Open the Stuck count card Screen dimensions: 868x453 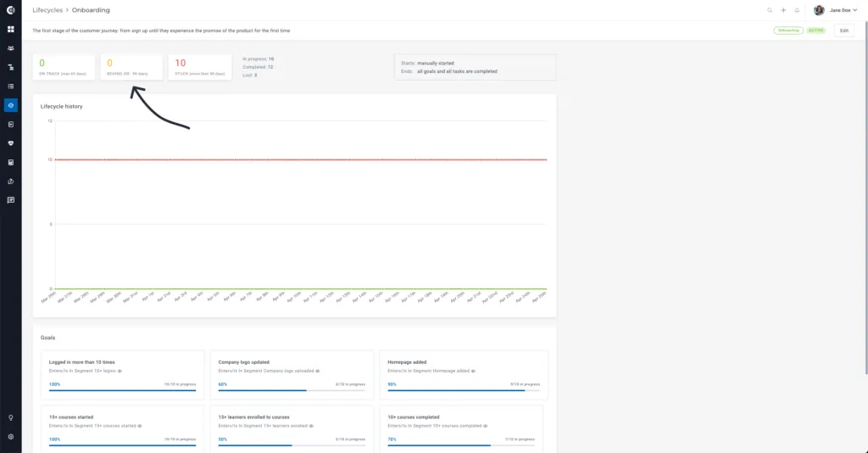coord(200,67)
